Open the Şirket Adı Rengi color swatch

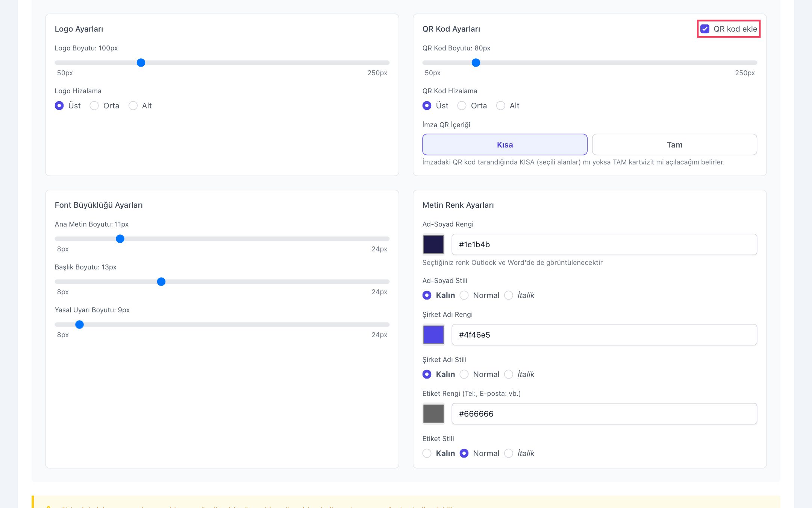[433, 335]
